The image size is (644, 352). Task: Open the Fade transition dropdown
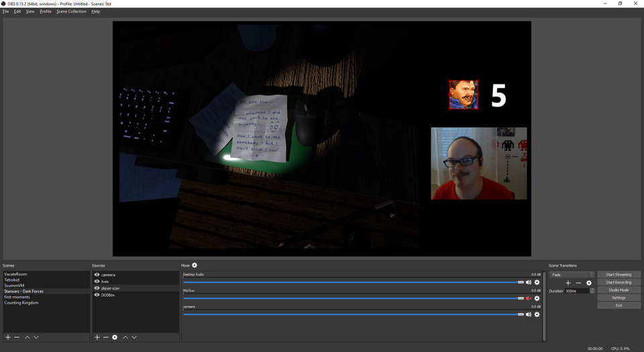click(x=572, y=274)
